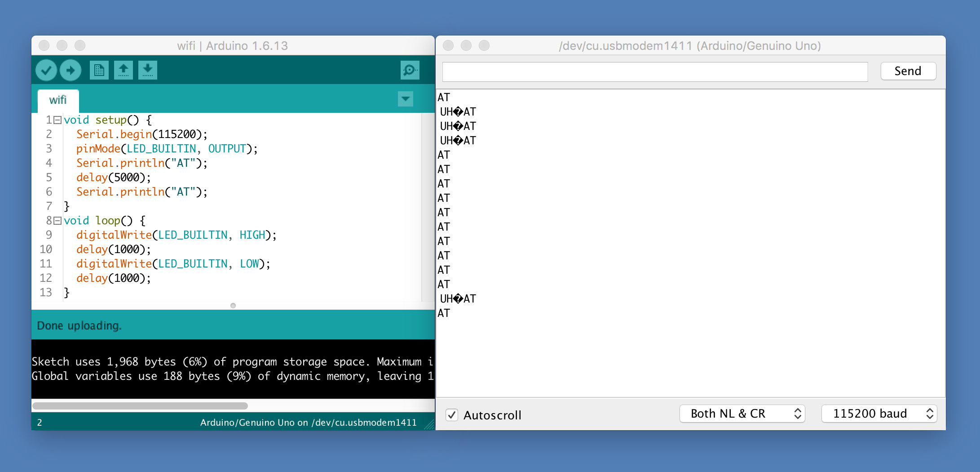Open Serial Monitor magnifier icon

410,70
